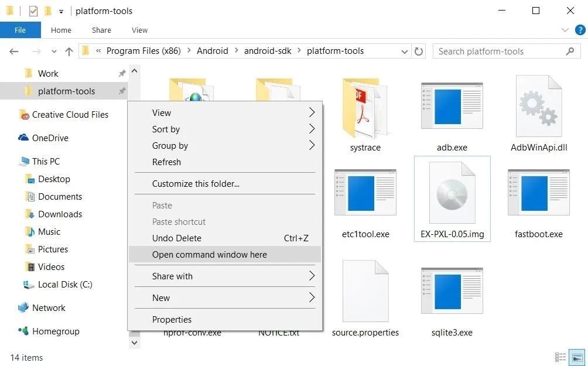Screen dimensions: 588x366
Task: Open the File ribbon tab
Action: pos(20,30)
